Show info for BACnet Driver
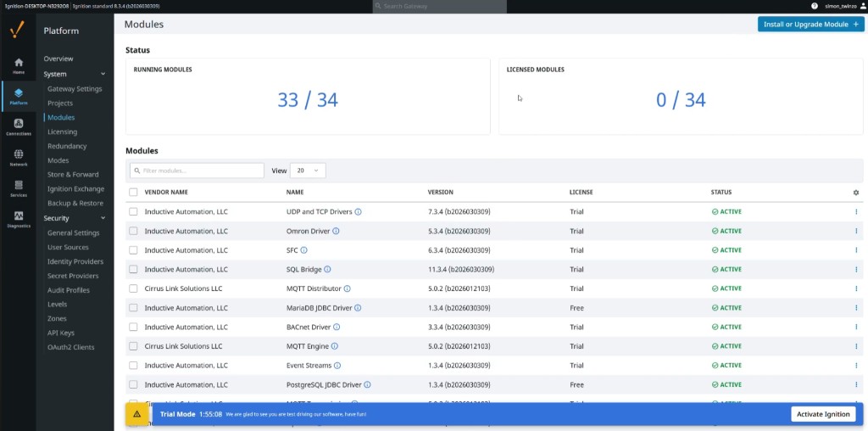 [337, 327]
